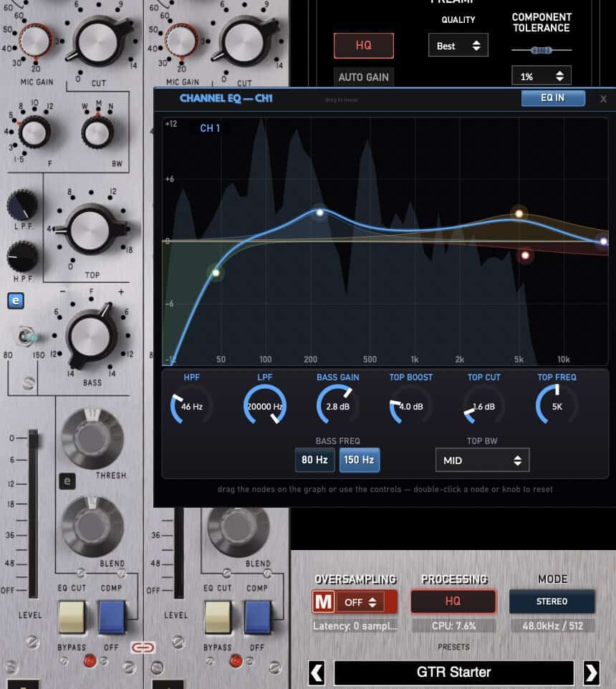
Task: Click channel 2 CUT knob
Action: click(x=245, y=41)
